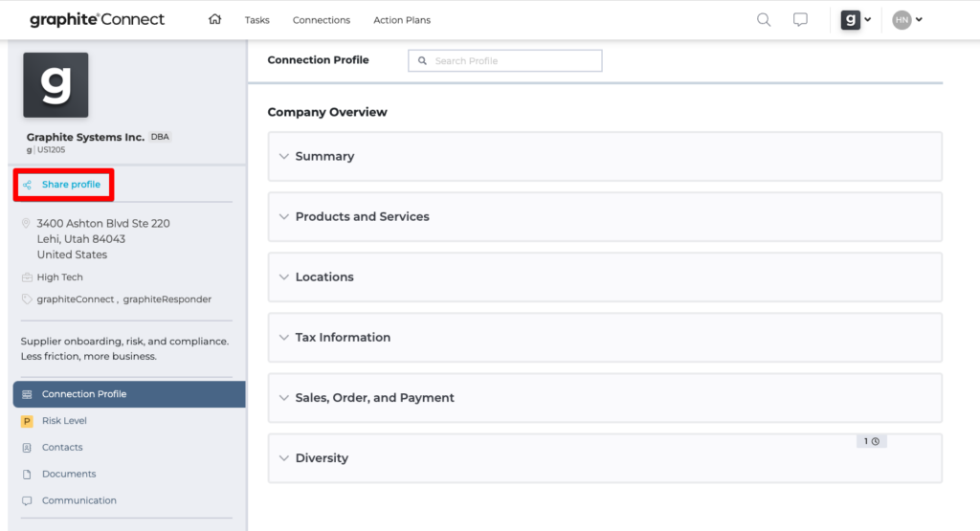Screen dimensions: 980x531
Task: Click the location pin icon by address
Action: click(26, 224)
